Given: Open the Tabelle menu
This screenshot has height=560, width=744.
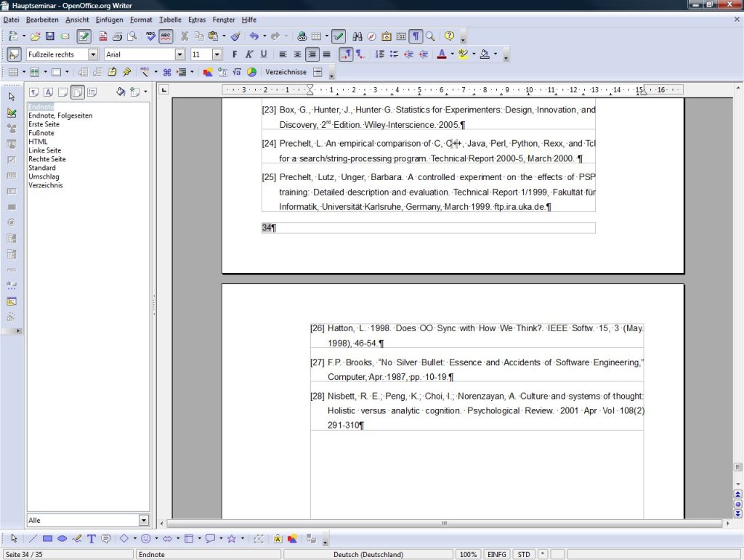Looking at the screenshot, I should [170, 20].
